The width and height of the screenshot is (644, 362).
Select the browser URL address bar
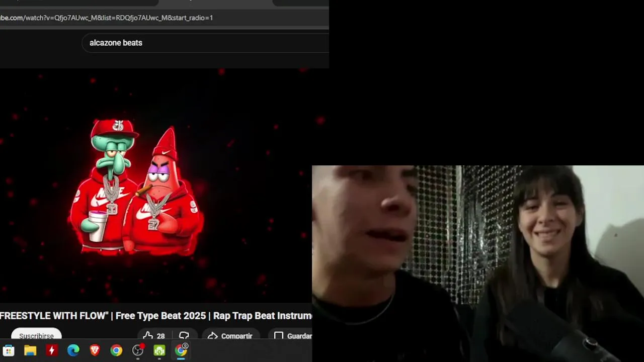pyautogui.click(x=164, y=18)
